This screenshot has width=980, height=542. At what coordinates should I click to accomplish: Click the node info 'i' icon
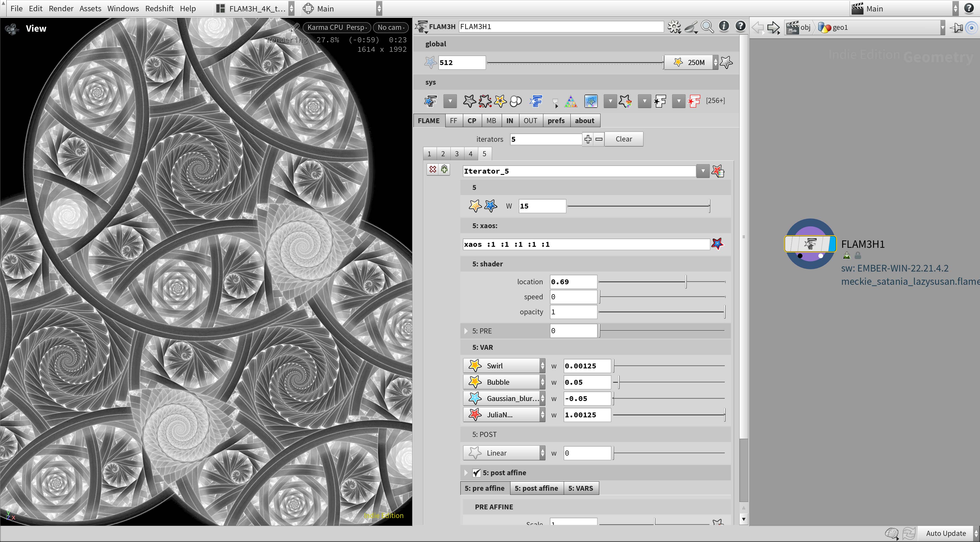point(724,27)
